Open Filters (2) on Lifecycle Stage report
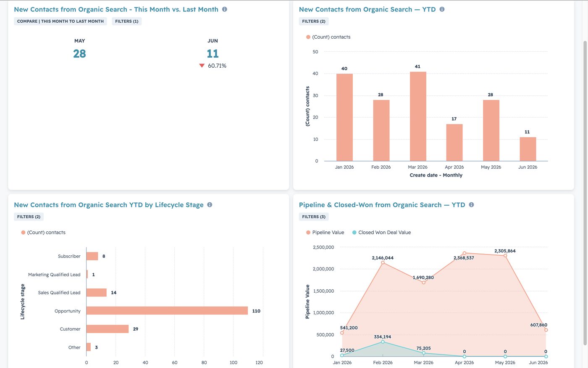 point(29,217)
